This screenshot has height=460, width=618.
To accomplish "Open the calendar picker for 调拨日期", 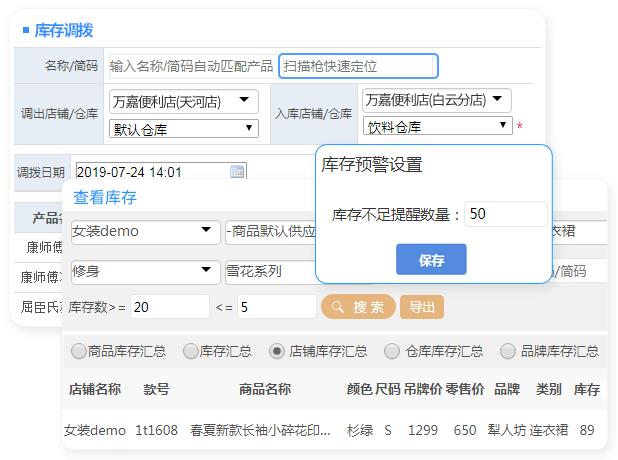I will 237,171.
